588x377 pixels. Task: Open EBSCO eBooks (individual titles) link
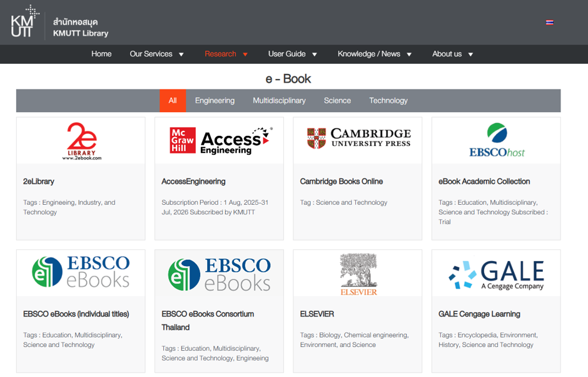[x=76, y=314]
